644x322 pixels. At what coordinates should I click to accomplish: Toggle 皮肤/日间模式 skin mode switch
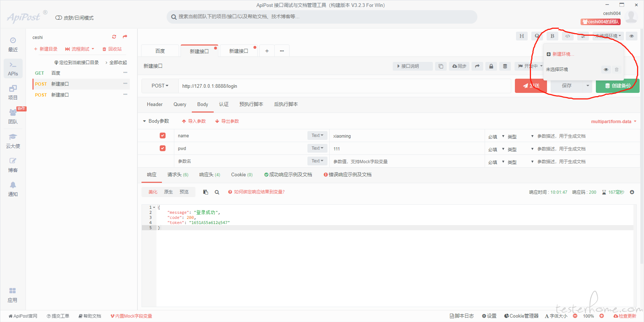(58, 18)
